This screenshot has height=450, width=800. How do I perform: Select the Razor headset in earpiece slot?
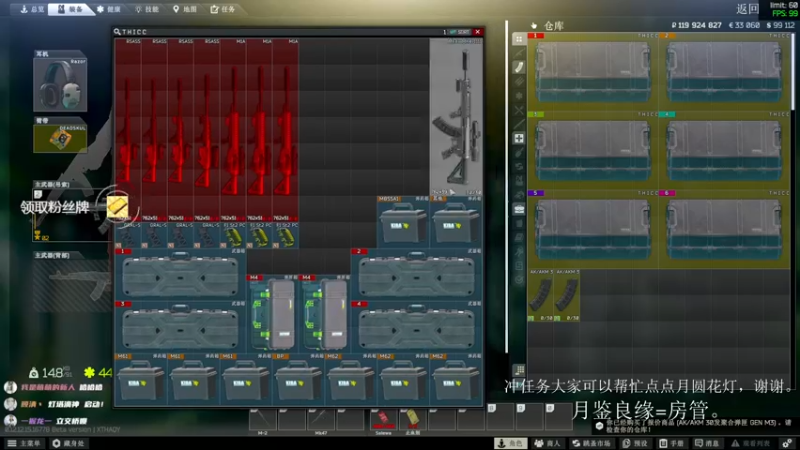[x=60, y=84]
